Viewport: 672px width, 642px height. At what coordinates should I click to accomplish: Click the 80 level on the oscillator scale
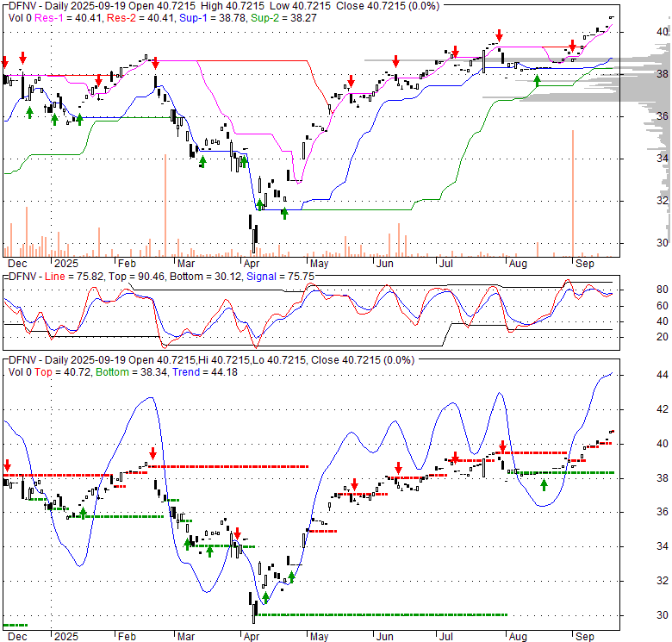click(x=639, y=289)
